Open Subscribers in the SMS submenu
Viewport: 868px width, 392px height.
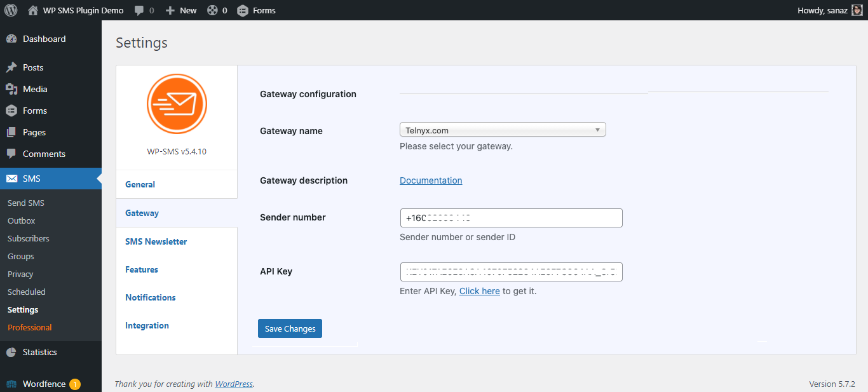[x=28, y=238]
